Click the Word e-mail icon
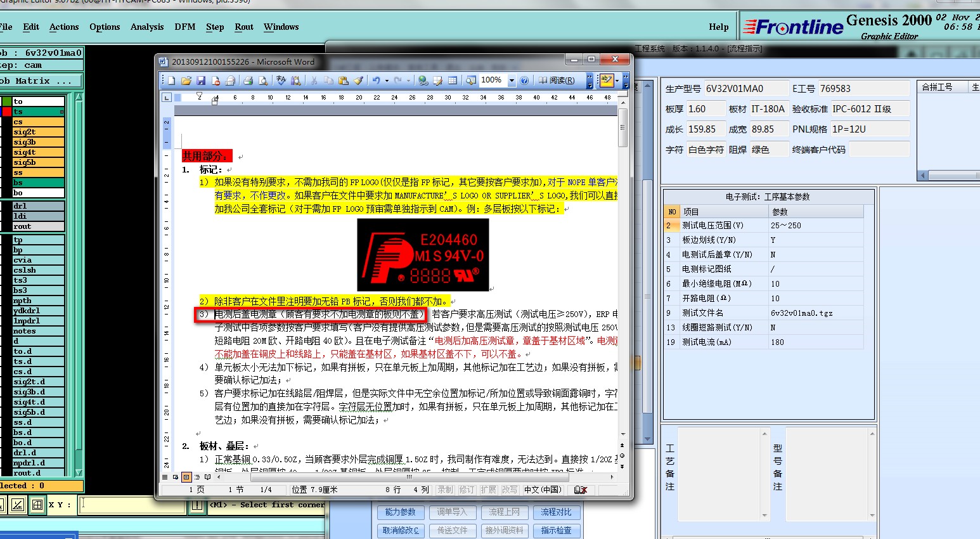The width and height of the screenshot is (980, 539). (230, 81)
